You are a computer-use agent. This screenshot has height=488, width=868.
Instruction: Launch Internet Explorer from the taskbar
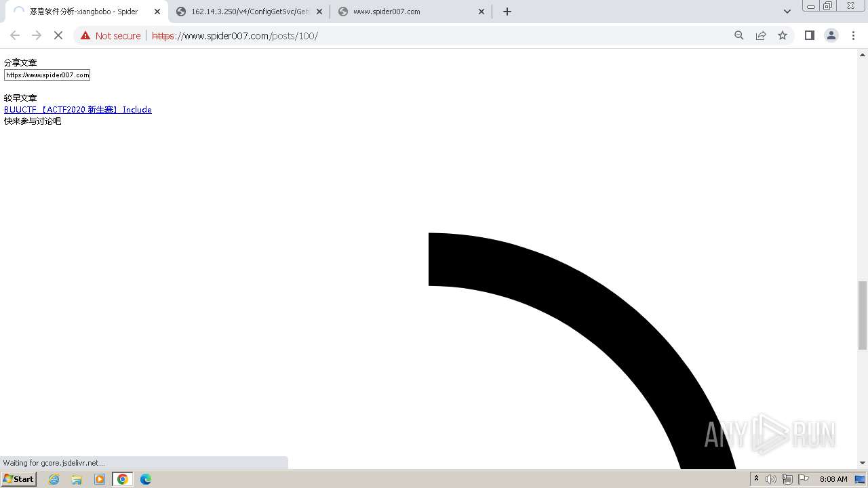click(54, 479)
